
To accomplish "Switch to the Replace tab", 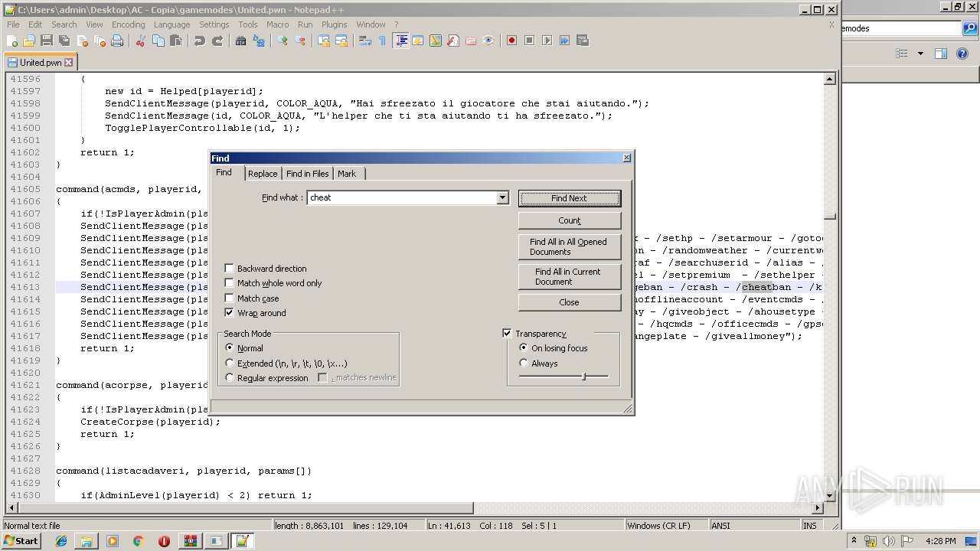I will click(x=263, y=174).
